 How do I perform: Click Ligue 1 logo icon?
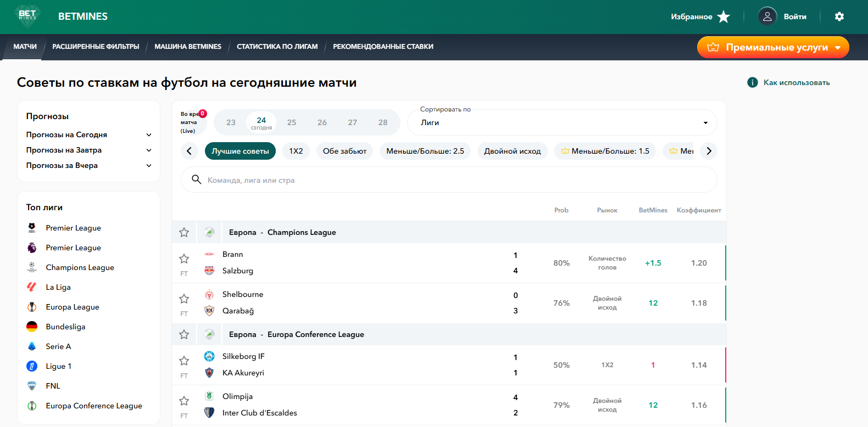click(x=32, y=366)
